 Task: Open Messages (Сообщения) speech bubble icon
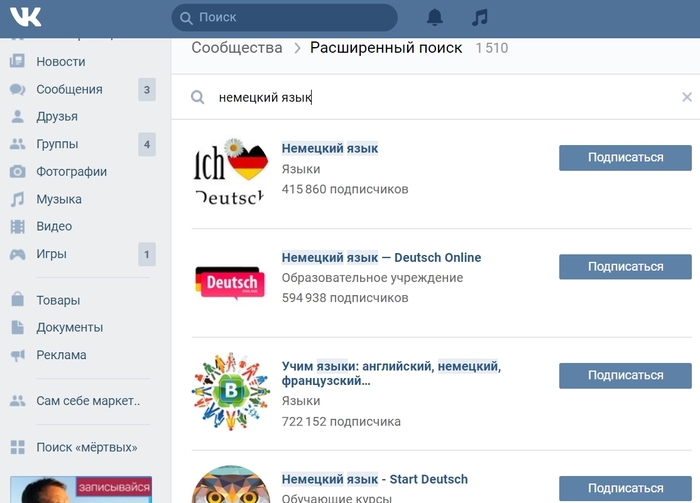(17, 89)
